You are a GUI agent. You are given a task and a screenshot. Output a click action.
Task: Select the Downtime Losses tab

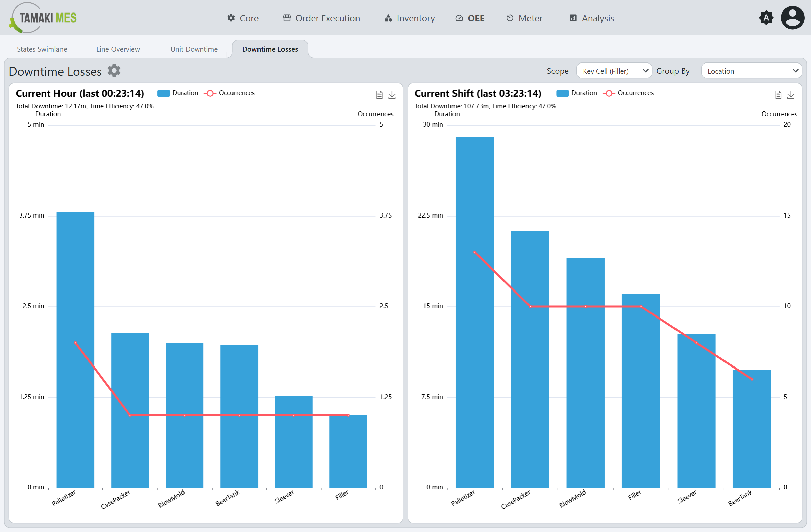point(270,49)
